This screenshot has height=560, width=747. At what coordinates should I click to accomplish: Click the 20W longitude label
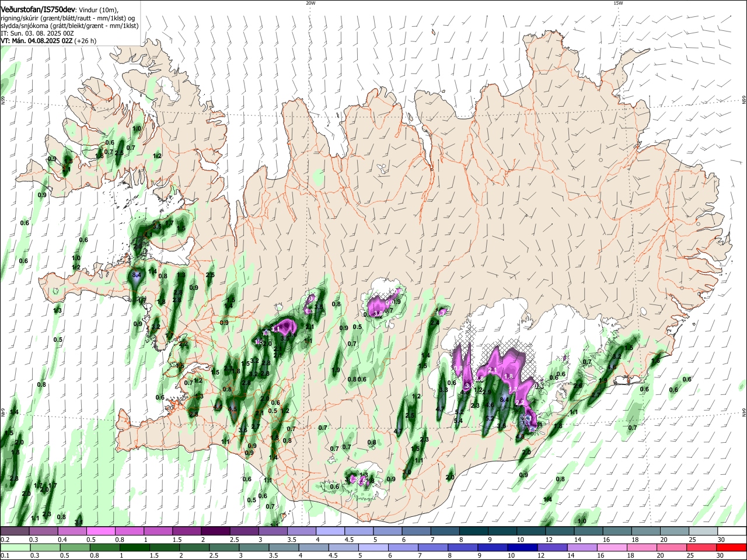(310, 3)
